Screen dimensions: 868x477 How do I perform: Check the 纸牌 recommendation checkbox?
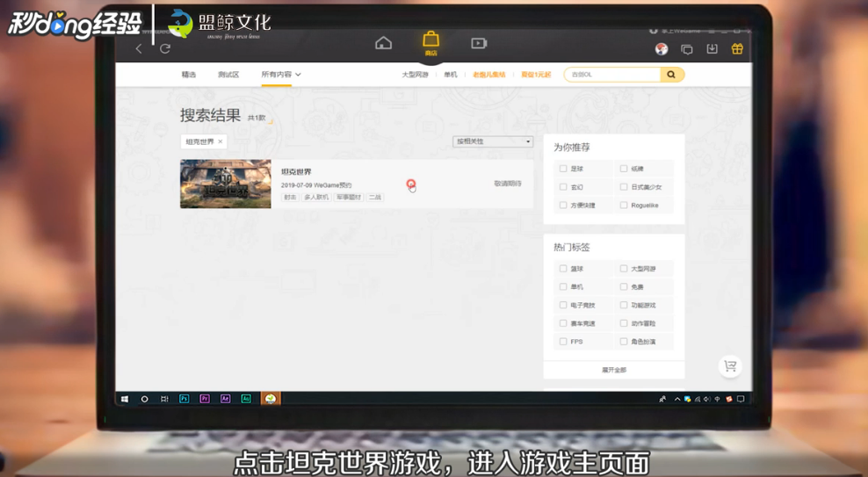click(x=623, y=168)
